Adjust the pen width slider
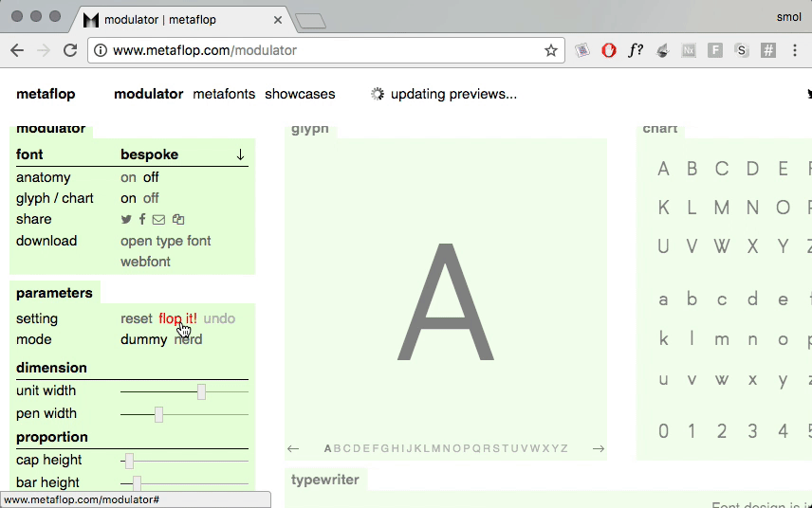Image resolution: width=812 pixels, height=508 pixels. click(x=159, y=414)
